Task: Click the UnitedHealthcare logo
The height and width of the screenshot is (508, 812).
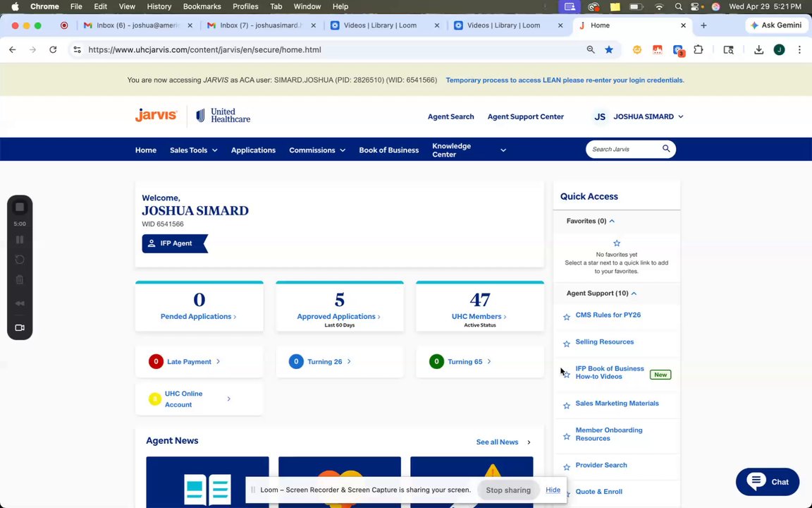Action: click(x=223, y=116)
